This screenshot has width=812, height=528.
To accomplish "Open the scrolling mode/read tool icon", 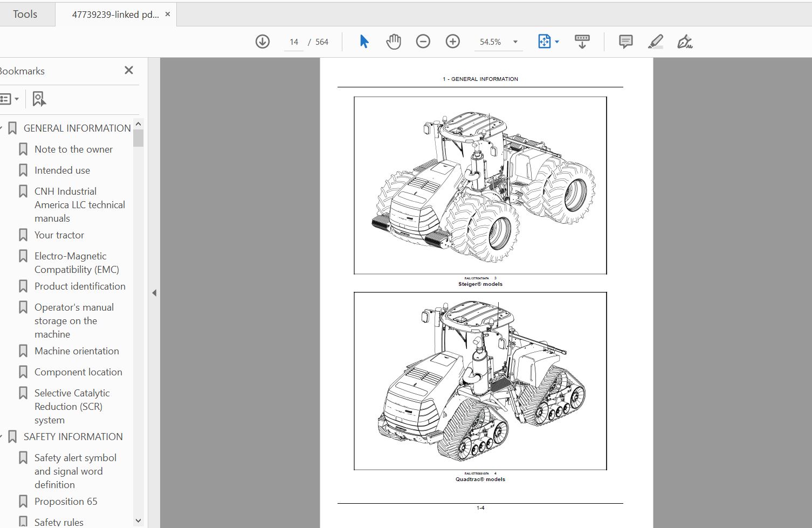I will click(x=582, y=42).
